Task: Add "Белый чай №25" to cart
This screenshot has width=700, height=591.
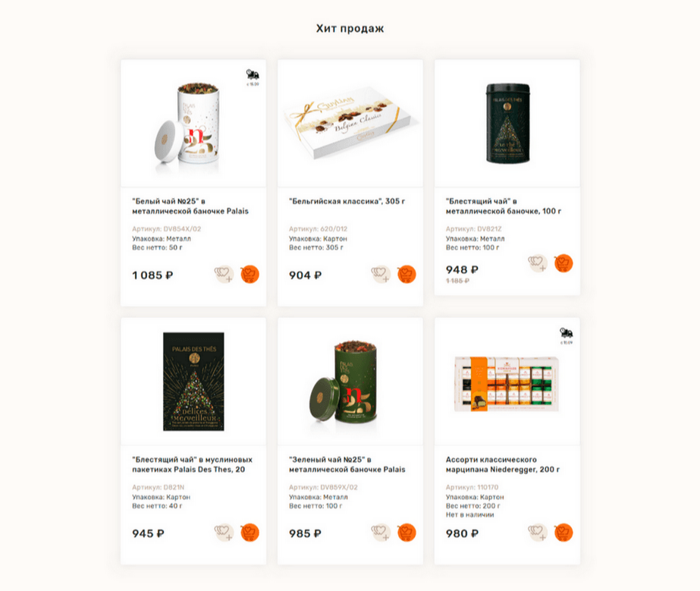Action: 250,275
